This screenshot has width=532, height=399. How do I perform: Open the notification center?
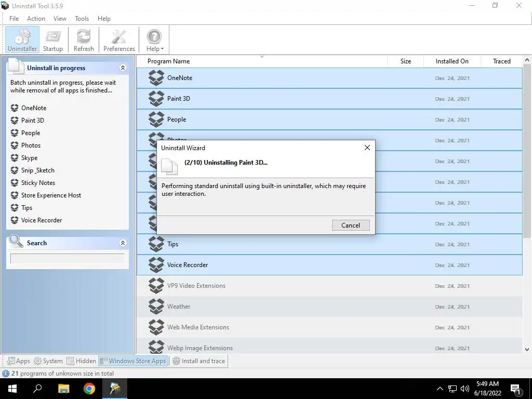(x=516, y=390)
